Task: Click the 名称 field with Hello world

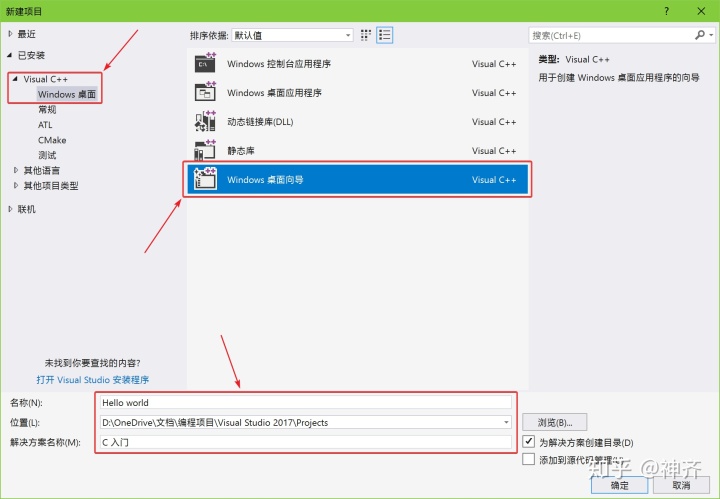Action: pos(306,403)
